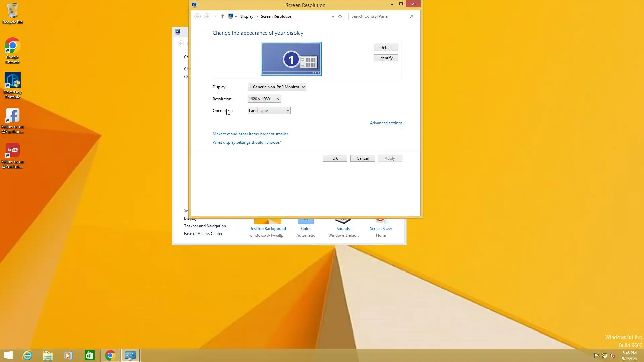644x362 pixels.
Task: Click the search magnifier icon
Action: pyautogui.click(x=411, y=16)
